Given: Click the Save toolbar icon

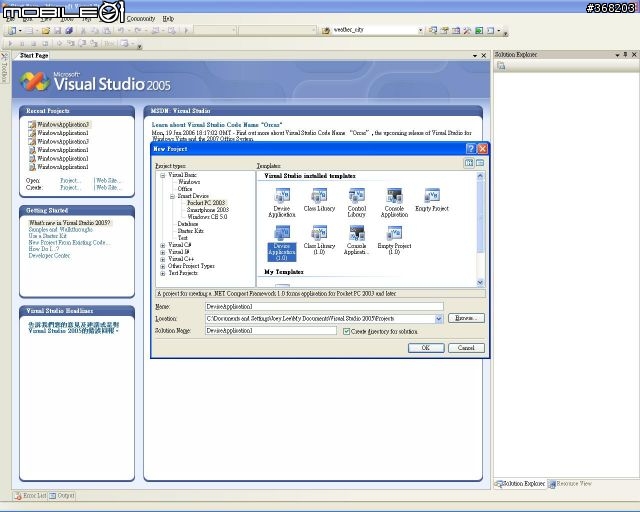Looking at the screenshot, I should click(x=58, y=30).
